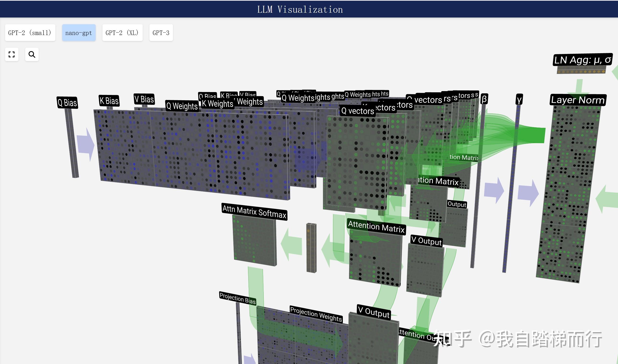This screenshot has height=364, width=618.
Task: Click the Projection Weights label
Action: [316, 314]
